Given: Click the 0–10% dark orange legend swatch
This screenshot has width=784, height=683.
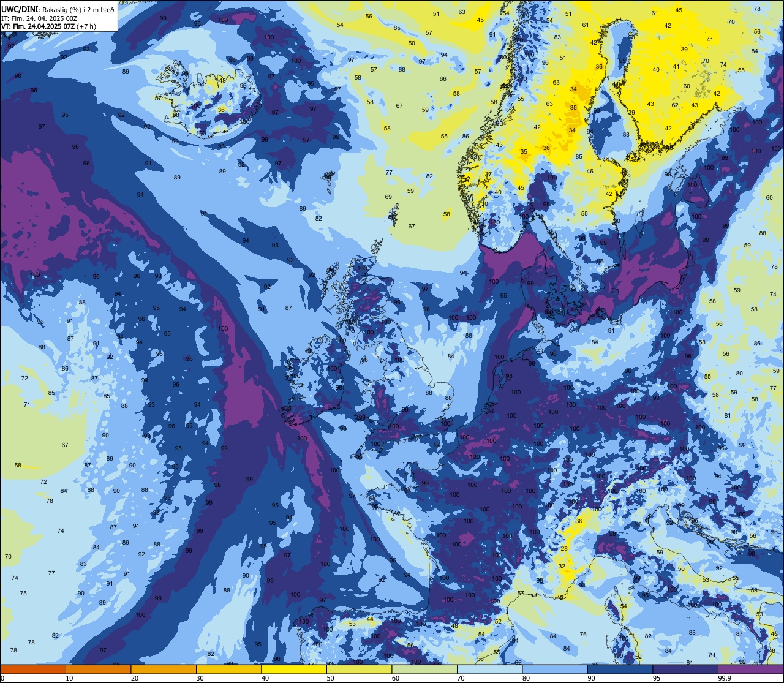Looking at the screenshot, I should pyautogui.click(x=33, y=669).
